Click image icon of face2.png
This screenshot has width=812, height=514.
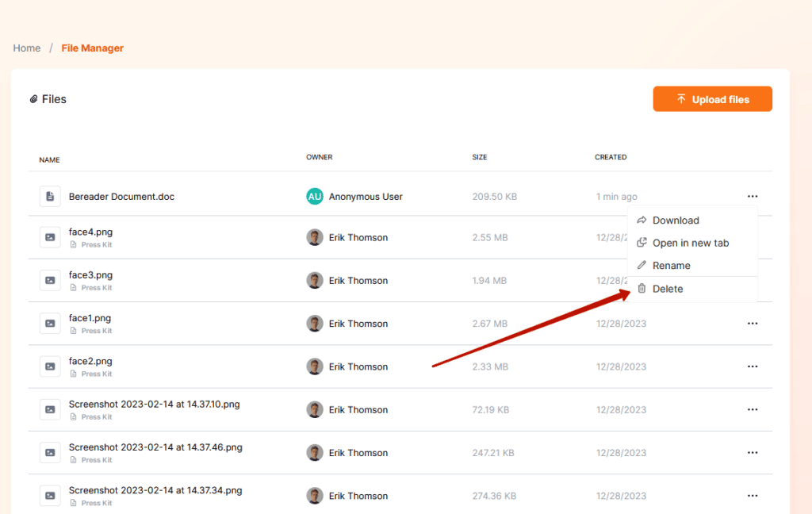point(50,366)
